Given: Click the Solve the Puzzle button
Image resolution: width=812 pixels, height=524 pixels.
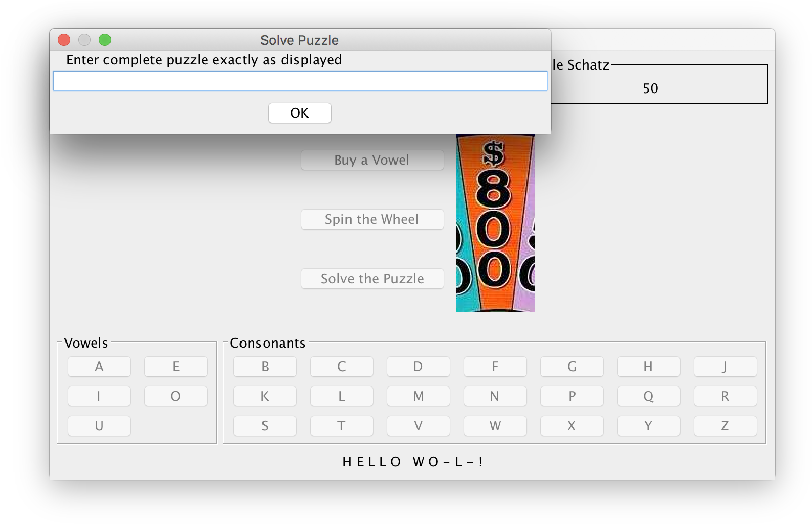Looking at the screenshot, I should (x=372, y=279).
